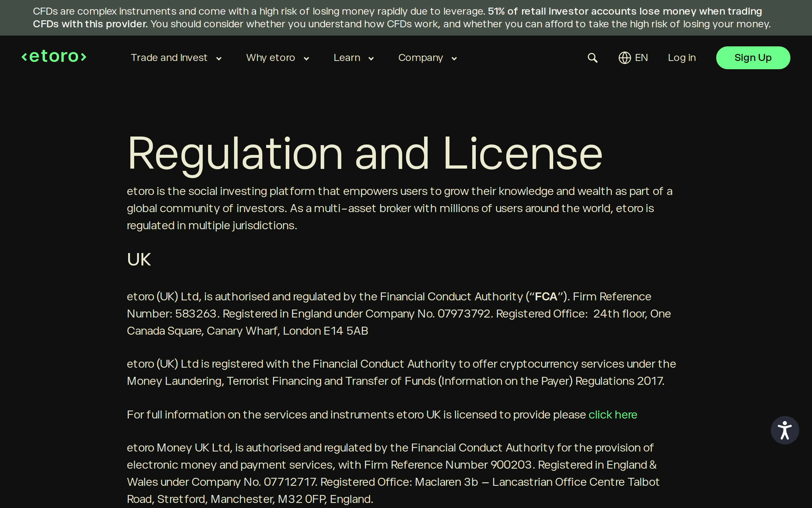Click the bold FCA text
812x508 pixels.
click(546, 297)
